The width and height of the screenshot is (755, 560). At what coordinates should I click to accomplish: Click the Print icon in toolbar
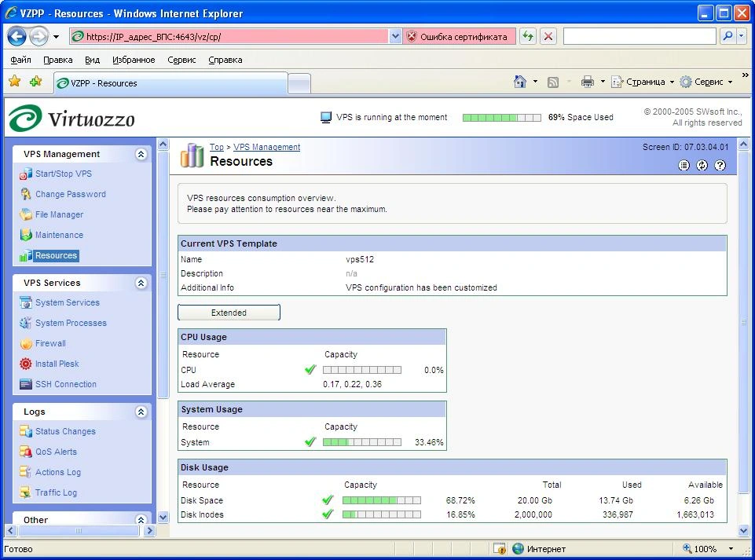click(588, 82)
